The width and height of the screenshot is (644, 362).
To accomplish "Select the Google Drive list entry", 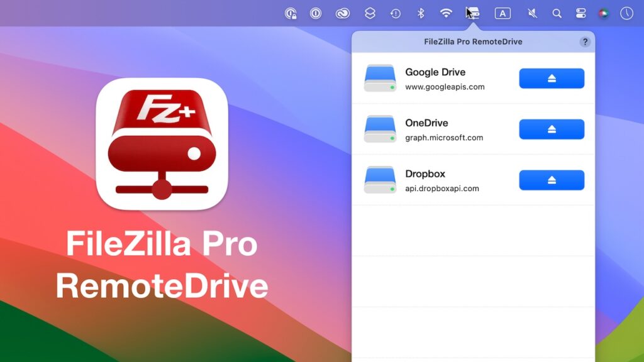I will 440,79.
